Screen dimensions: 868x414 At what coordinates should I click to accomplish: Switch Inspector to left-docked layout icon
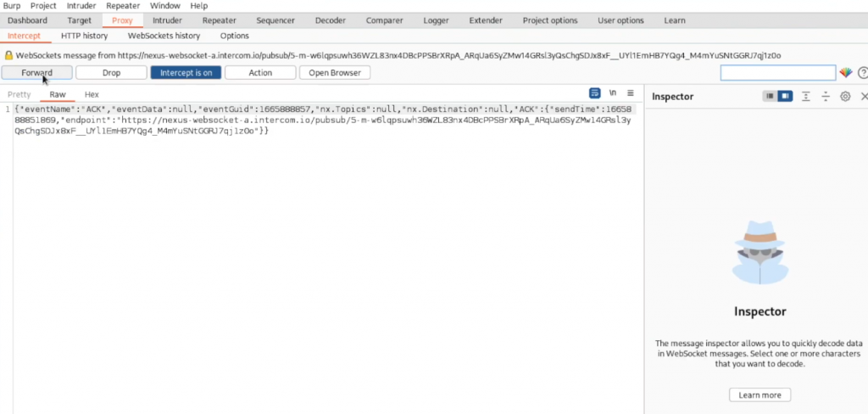(x=770, y=97)
